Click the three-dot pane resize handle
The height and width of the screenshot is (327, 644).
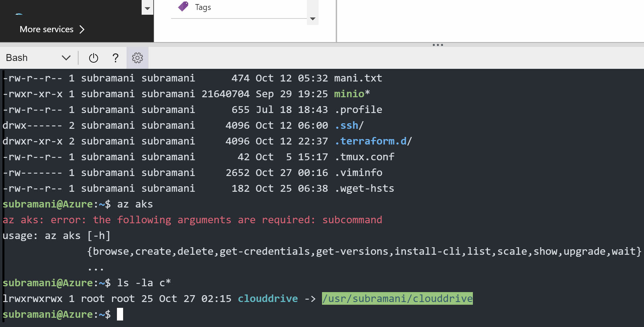pos(438,45)
